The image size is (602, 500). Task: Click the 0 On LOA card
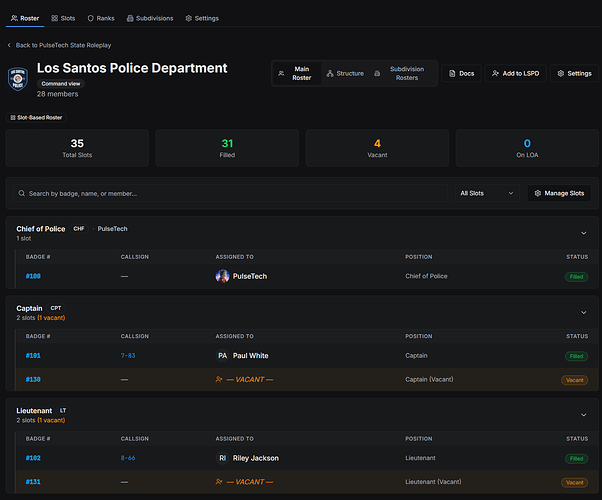tap(527, 148)
